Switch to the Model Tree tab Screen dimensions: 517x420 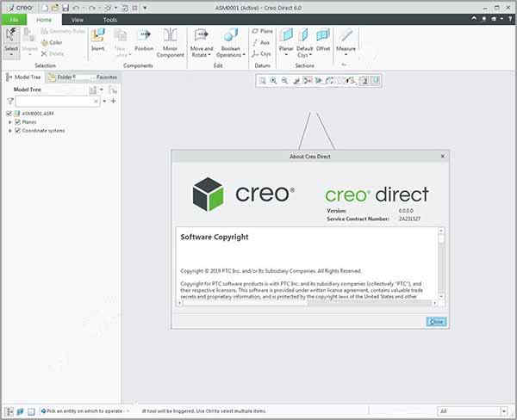(x=24, y=77)
